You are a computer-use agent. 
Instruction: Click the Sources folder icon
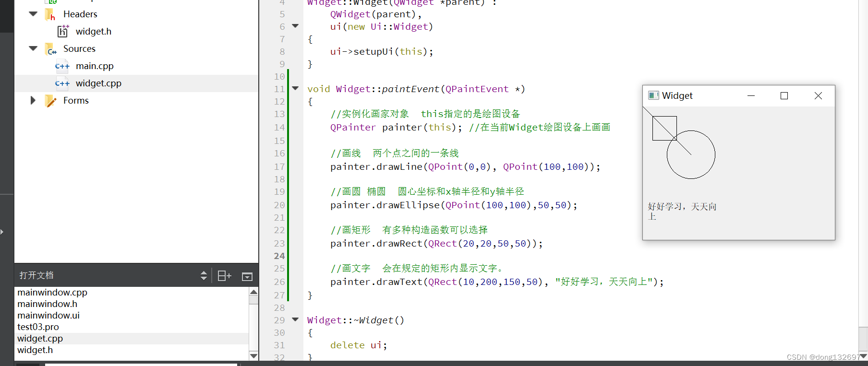pos(50,49)
